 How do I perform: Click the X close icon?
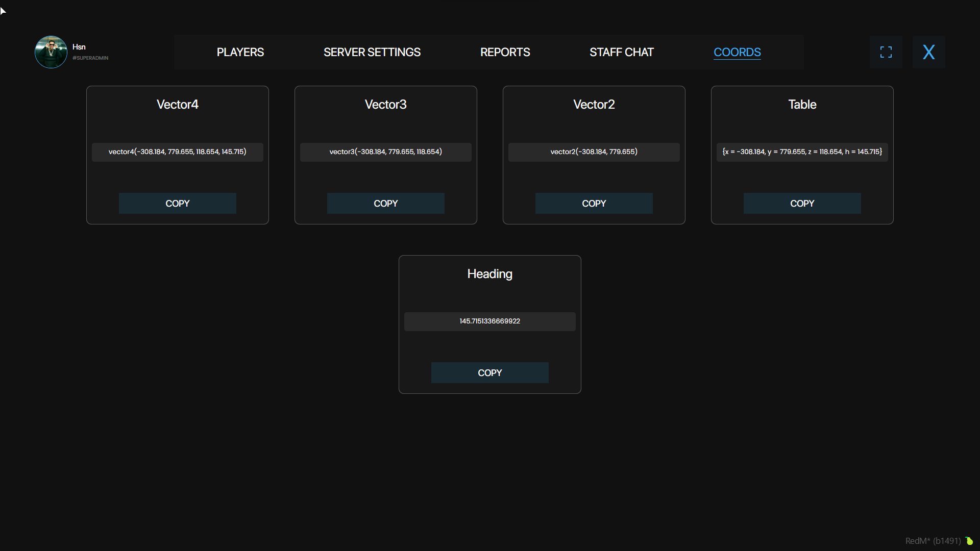928,52
